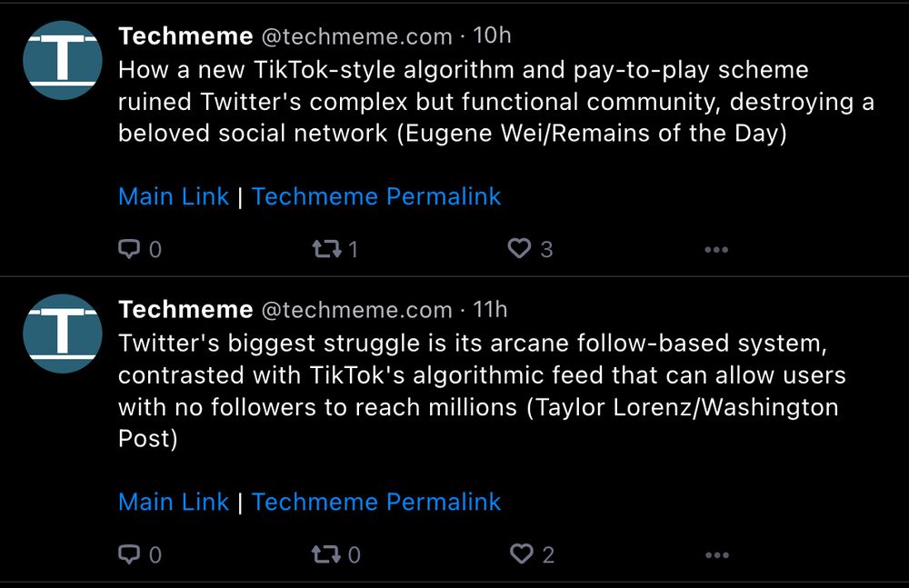This screenshot has width=909, height=588.
Task: Click Techmeme avatar on the second post
Action: tap(62, 334)
